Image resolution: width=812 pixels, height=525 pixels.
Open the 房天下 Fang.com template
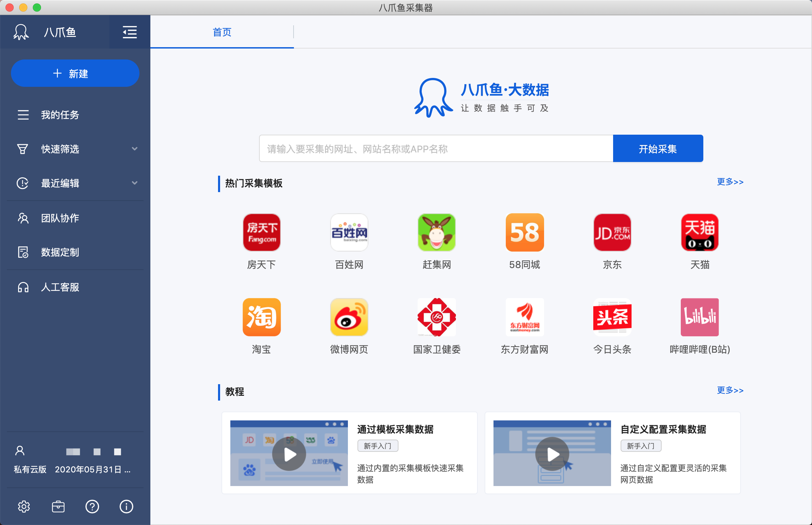point(261,232)
